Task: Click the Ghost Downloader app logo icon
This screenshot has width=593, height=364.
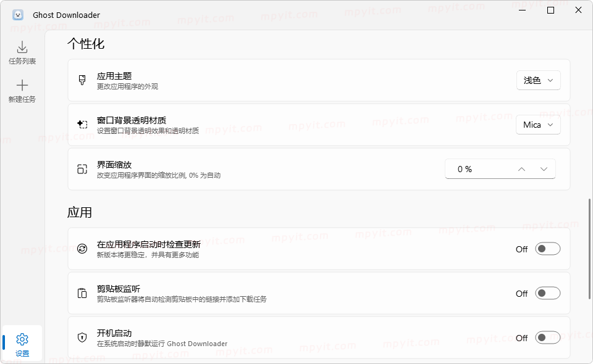Action: (x=18, y=15)
